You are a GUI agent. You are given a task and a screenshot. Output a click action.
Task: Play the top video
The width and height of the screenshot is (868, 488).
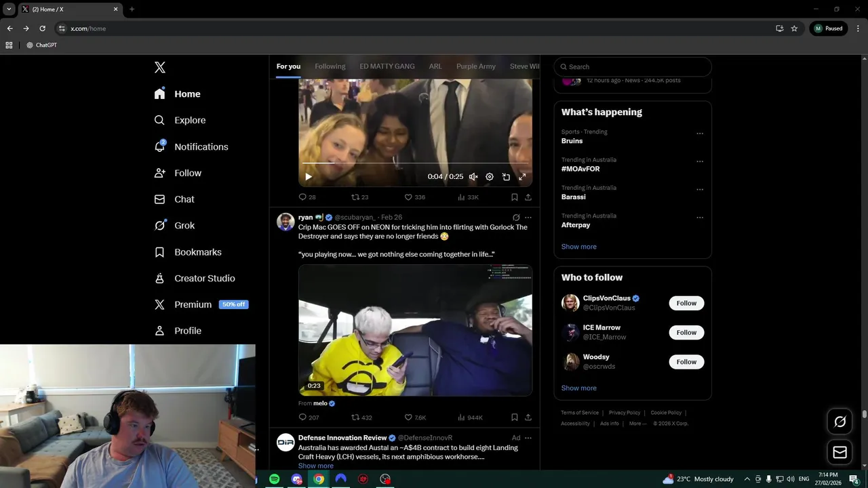(x=309, y=177)
